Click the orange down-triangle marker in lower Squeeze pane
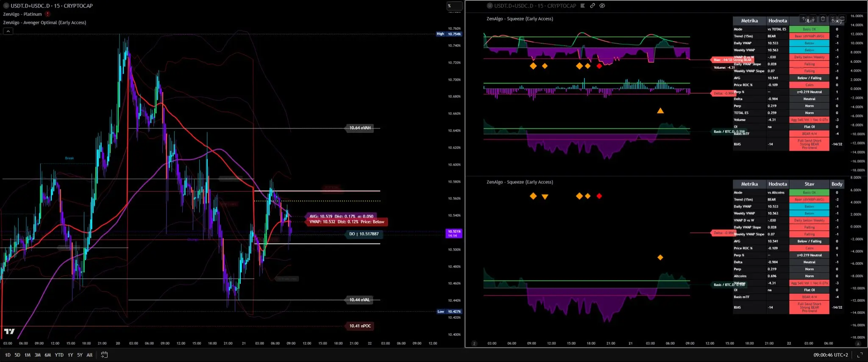The width and height of the screenshot is (868, 362). (x=545, y=196)
